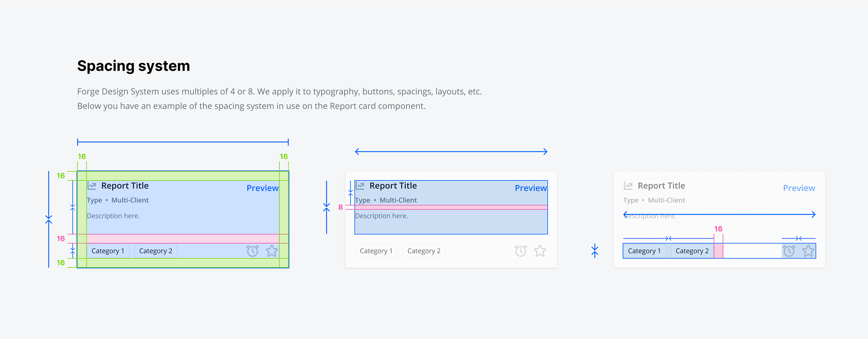Click the alarm clock icon in the middle card
The image size is (868, 339).
pyautogui.click(x=521, y=251)
